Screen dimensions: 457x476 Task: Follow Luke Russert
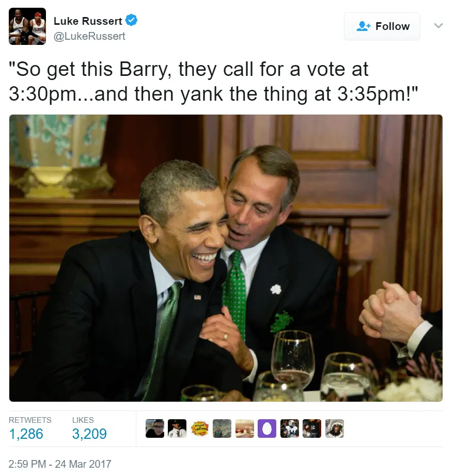click(x=382, y=26)
